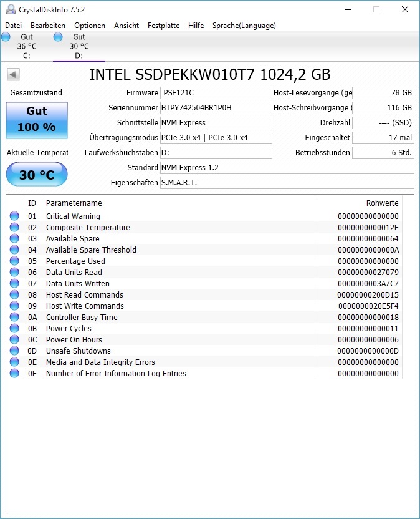Click the Betriebsstunden value 6 Std.

click(x=383, y=153)
